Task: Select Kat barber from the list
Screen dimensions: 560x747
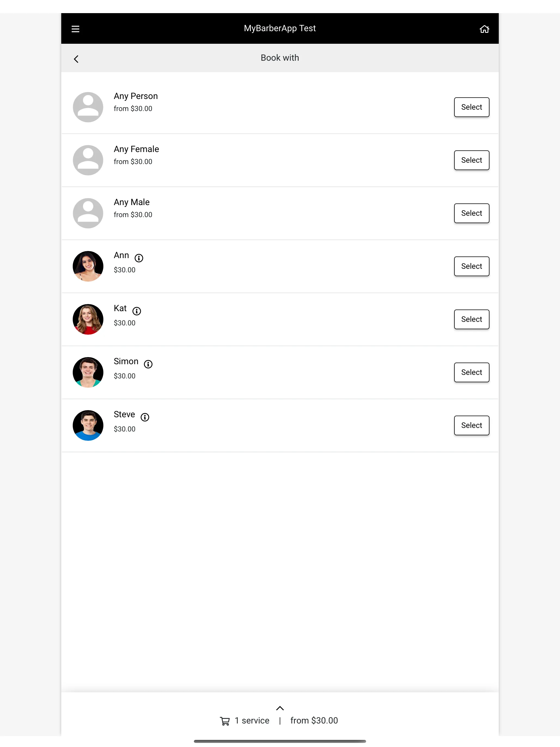Action: pyautogui.click(x=471, y=319)
